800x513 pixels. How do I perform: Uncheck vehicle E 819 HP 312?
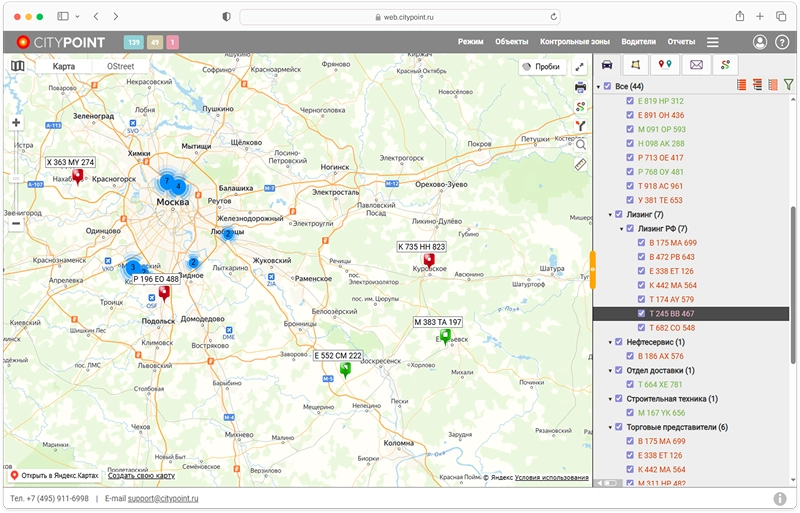tap(630, 101)
